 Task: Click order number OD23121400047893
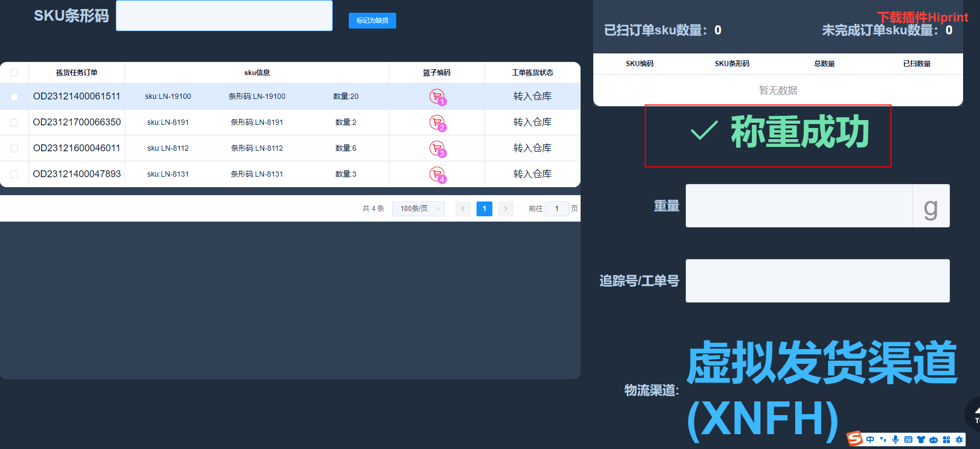pyautogui.click(x=77, y=174)
